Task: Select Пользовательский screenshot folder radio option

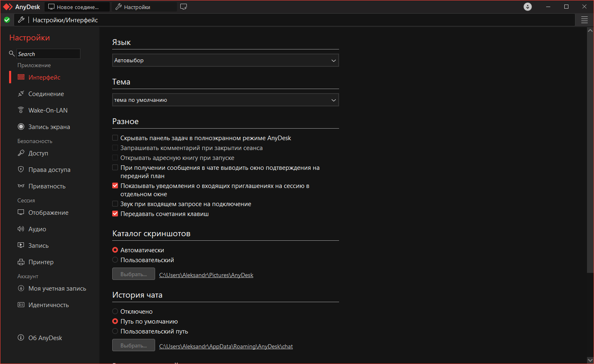Action: pos(115,260)
